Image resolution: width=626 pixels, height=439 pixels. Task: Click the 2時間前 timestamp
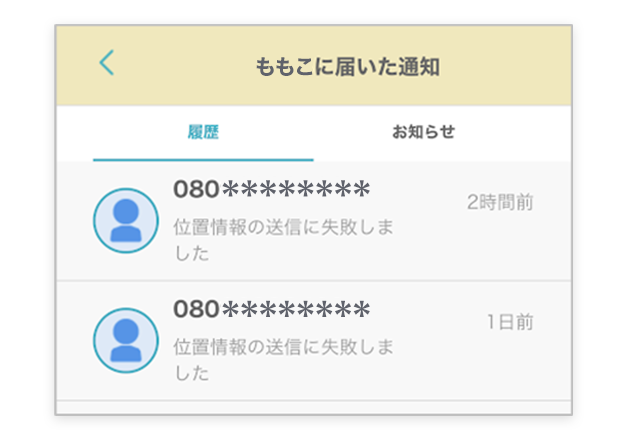click(500, 202)
